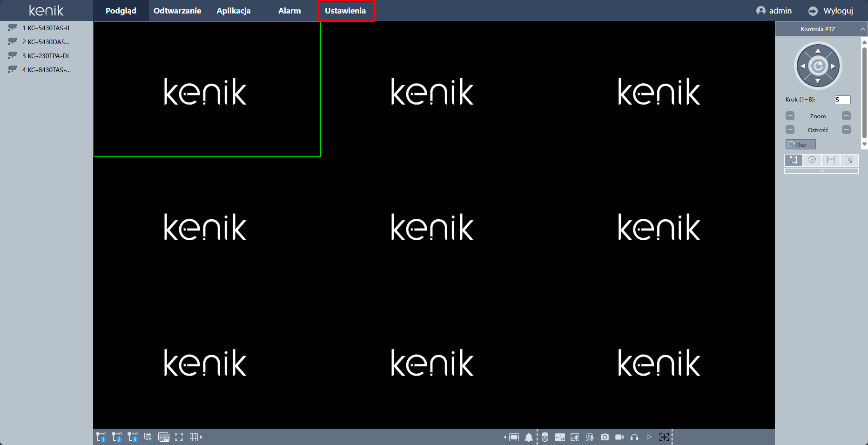This screenshot has height=445, width=868.
Task: Click the PTZ center auto-rotate button
Action: 818,66
